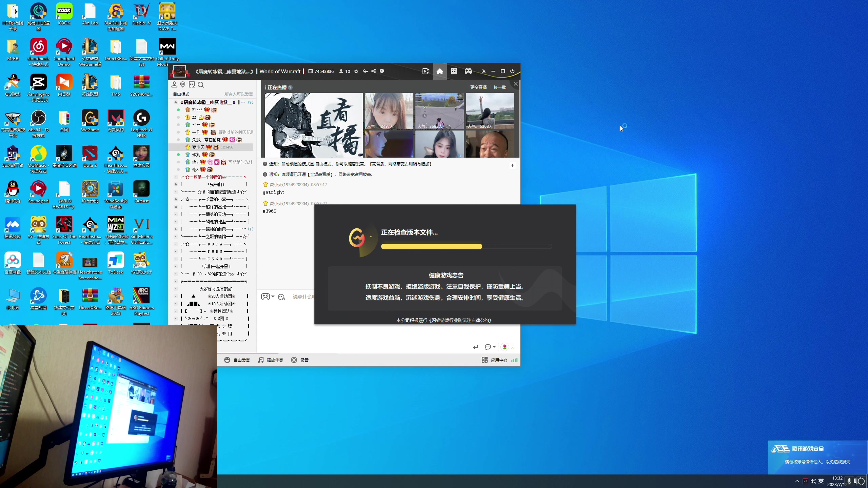Image resolution: width=868 pixels, height=488 pixels.
Task: Open the channel bulletin board icon
Action: pos(192,84)
